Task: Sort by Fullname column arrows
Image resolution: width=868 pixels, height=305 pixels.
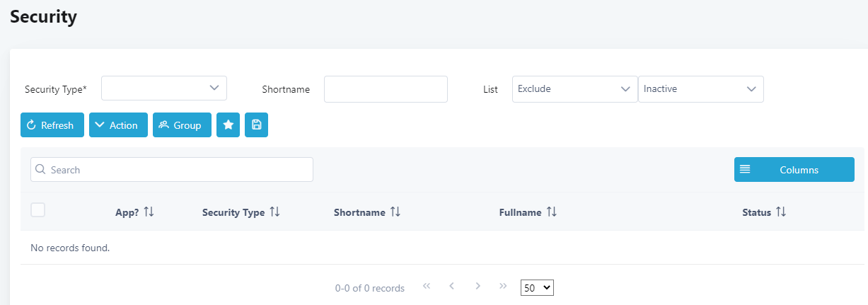Action: pyautogui.click(x=551, y=212)
